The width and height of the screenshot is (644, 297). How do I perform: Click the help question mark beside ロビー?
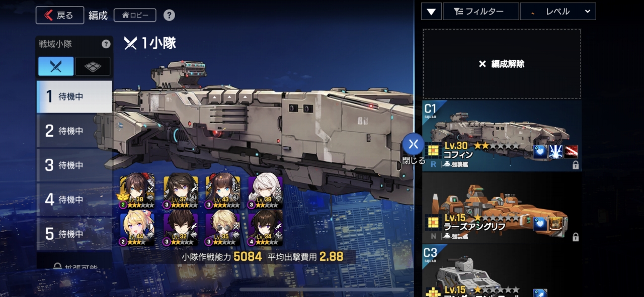pos(170,15)
